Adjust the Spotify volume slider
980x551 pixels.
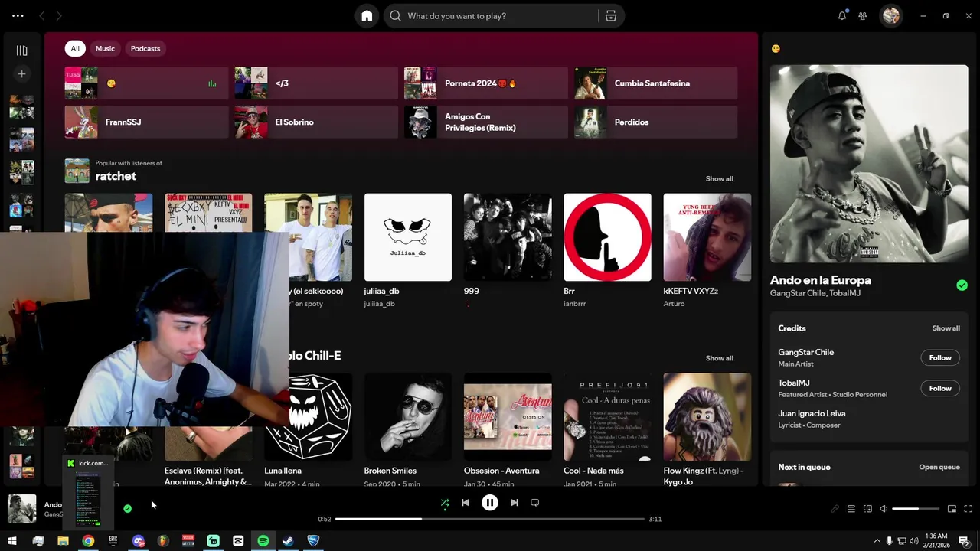pos(916,509)
